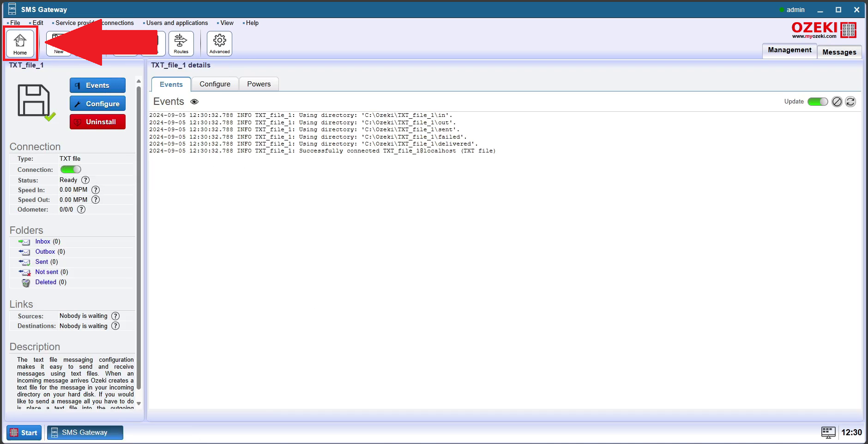The width and height of the screenshot is (868, 444).
Task: Open the Home toolbar button
Action: (20, 43)
